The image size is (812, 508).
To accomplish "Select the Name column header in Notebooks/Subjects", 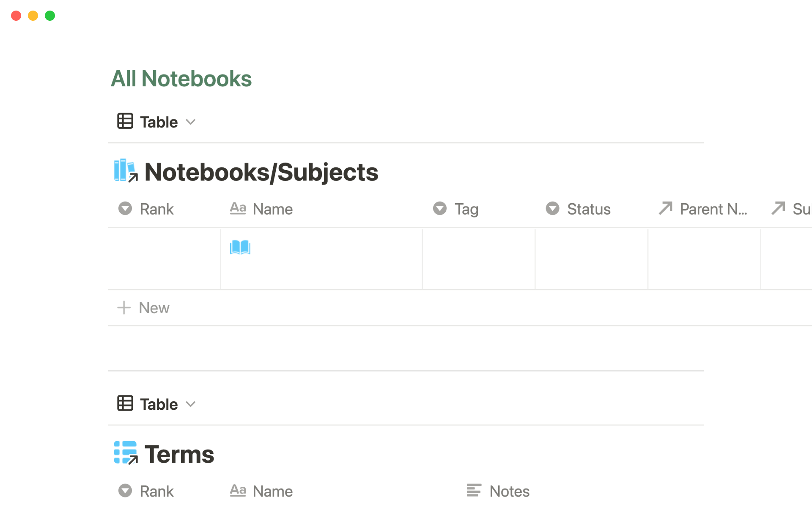I will point(272,209).
